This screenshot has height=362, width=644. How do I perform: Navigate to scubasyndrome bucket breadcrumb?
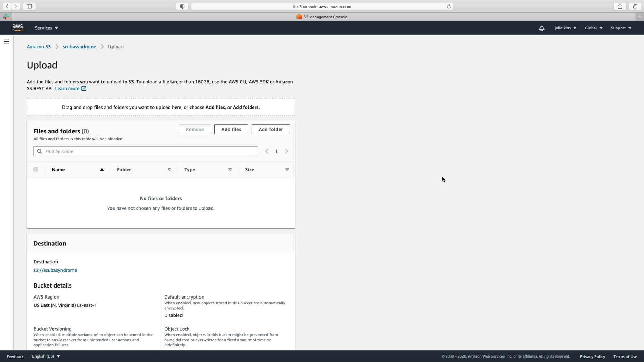click(79, 47)
